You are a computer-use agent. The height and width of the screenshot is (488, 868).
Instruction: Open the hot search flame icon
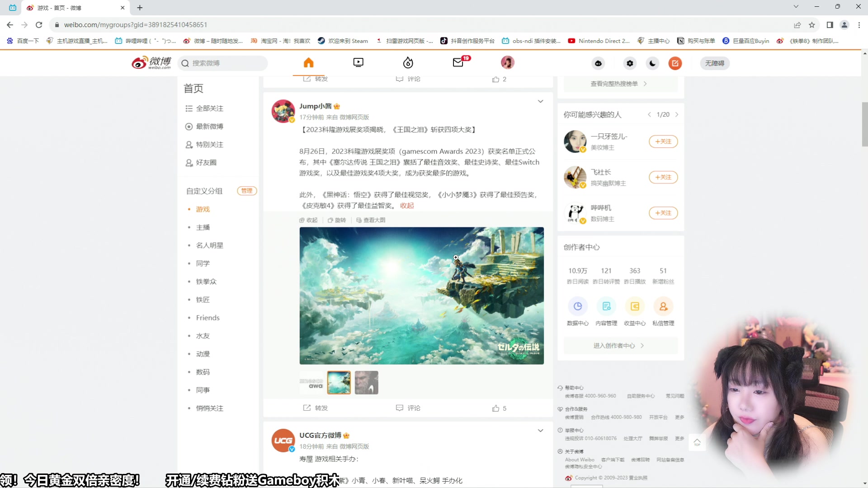[x=408, y=62]
